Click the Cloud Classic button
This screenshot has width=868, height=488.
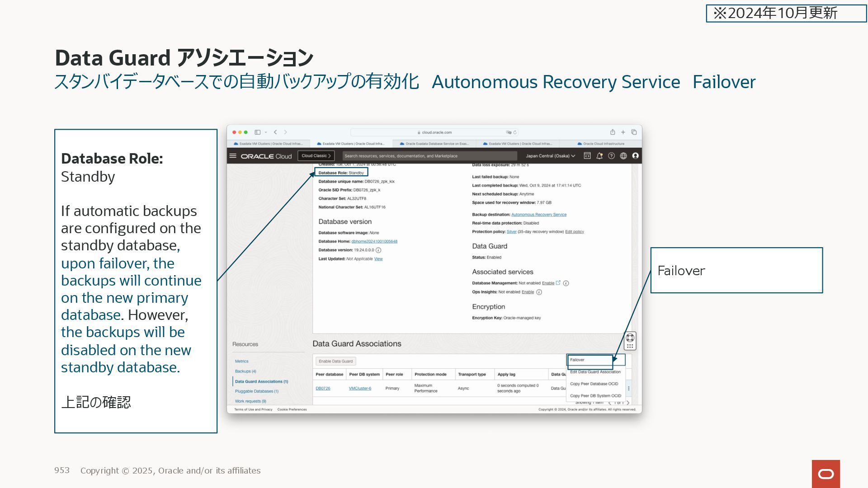(316, 156)
